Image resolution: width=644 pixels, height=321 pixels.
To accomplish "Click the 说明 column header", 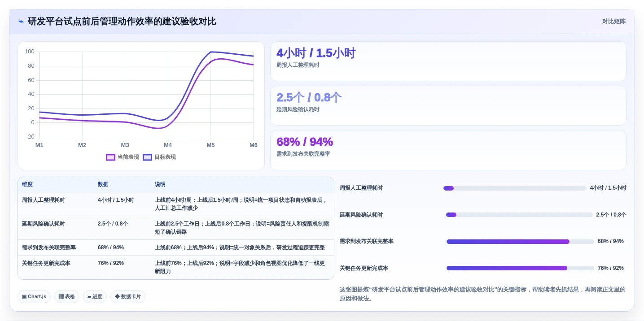I will pos(160,185).
